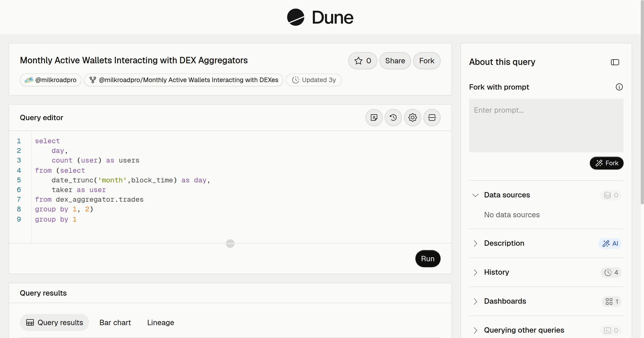Click the Fork button beside Share
This screenshot has height=338, width=644.
pos(427,61)
